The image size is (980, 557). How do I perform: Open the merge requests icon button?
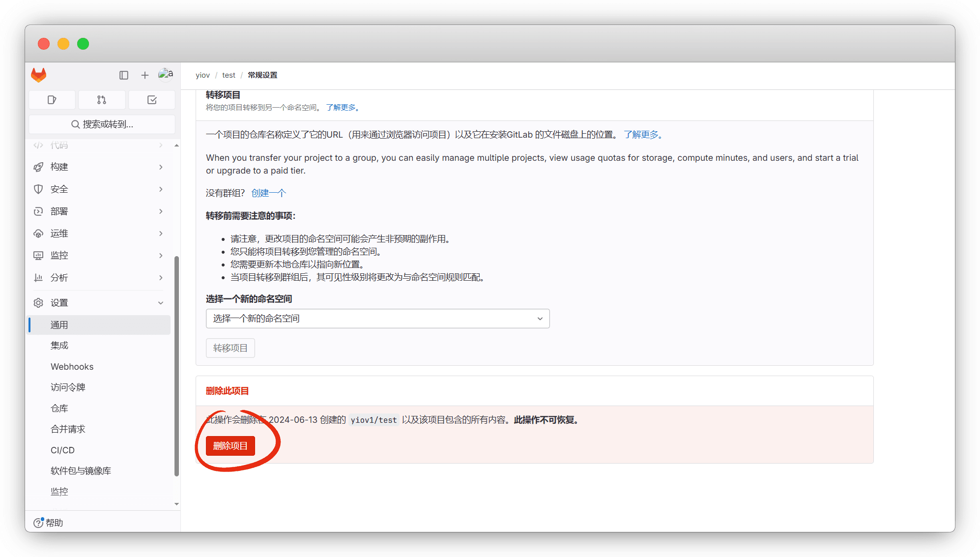pyautogui.click(x=102, y=100)
